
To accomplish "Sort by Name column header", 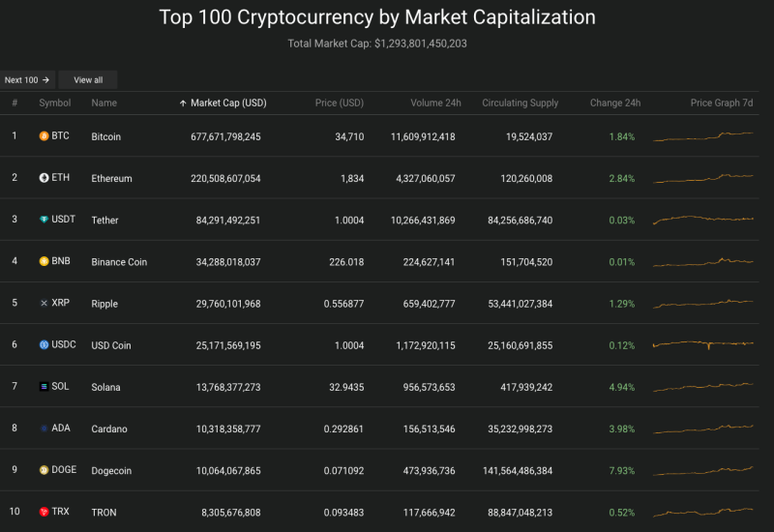I will (104, 103).
